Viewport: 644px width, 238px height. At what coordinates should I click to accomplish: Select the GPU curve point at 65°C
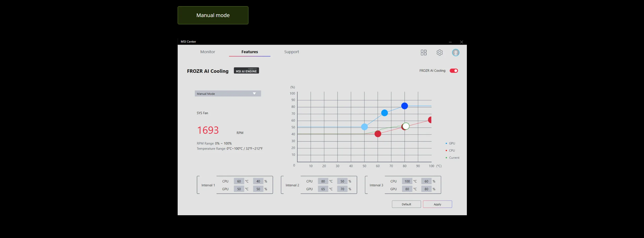[384, 113]
